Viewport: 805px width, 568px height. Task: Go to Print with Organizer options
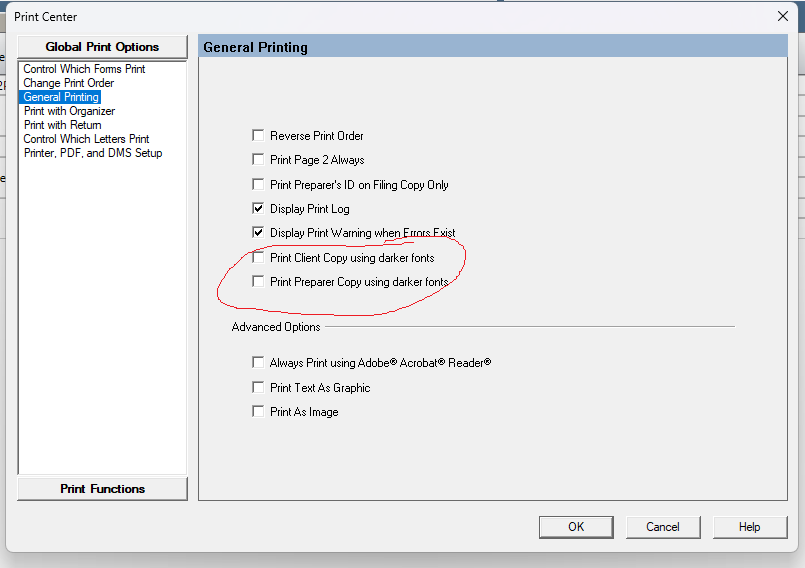click(x=69, y=111)
